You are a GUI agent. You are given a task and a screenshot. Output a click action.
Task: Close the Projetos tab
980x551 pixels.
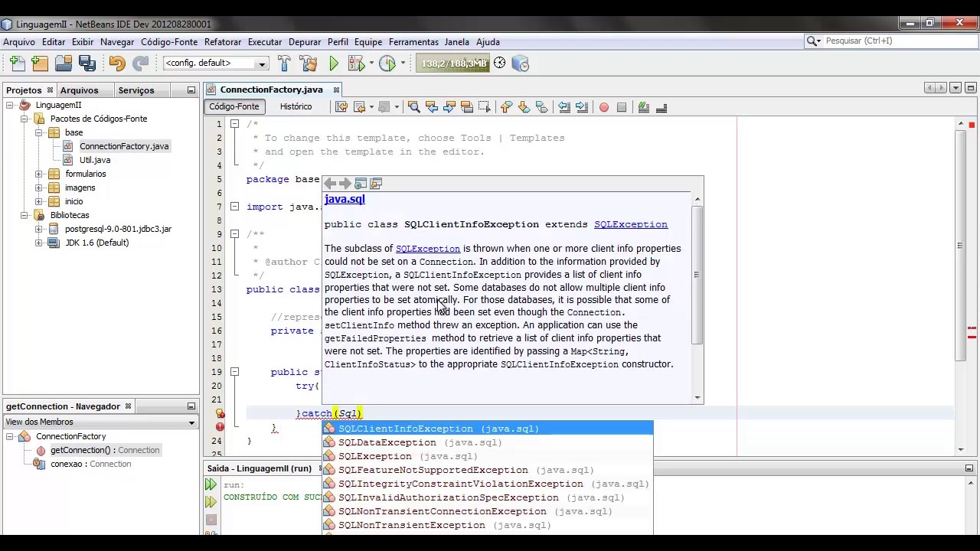click(50, 90)
